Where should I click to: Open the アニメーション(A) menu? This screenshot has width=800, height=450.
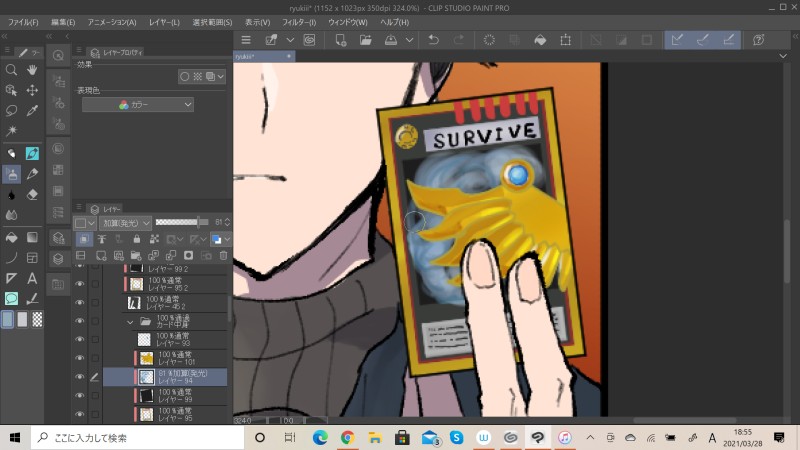point(112,22)
